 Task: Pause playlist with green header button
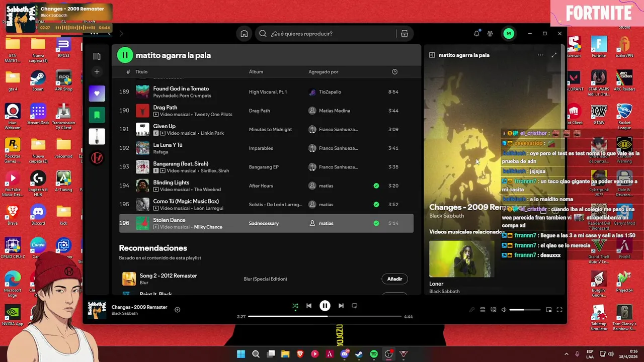[125, 55]
